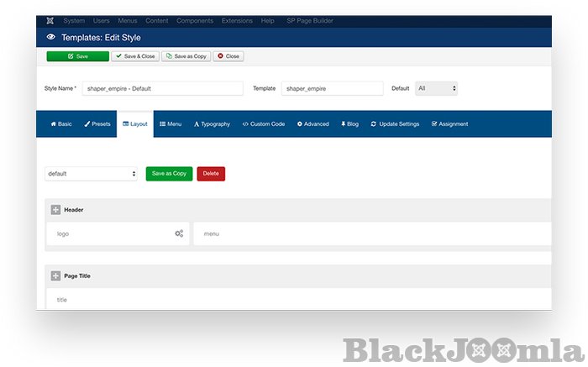588x367 pixels.
Task: Click the eye icon beside Templates title
Action: (x=51, y=37)
